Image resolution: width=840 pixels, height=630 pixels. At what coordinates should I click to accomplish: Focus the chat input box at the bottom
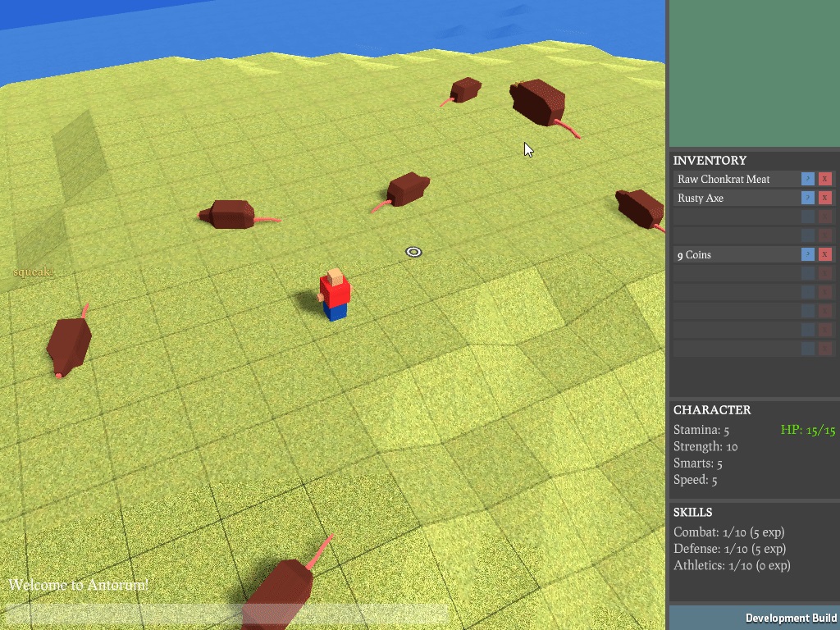click(226, 614)
